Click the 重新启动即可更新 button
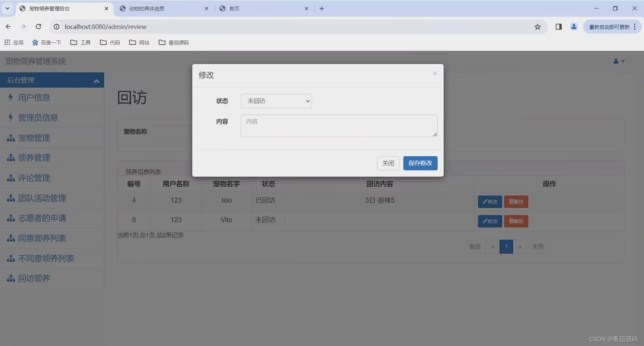This screenshot has width=644, height=346. [x=609, y=27]
